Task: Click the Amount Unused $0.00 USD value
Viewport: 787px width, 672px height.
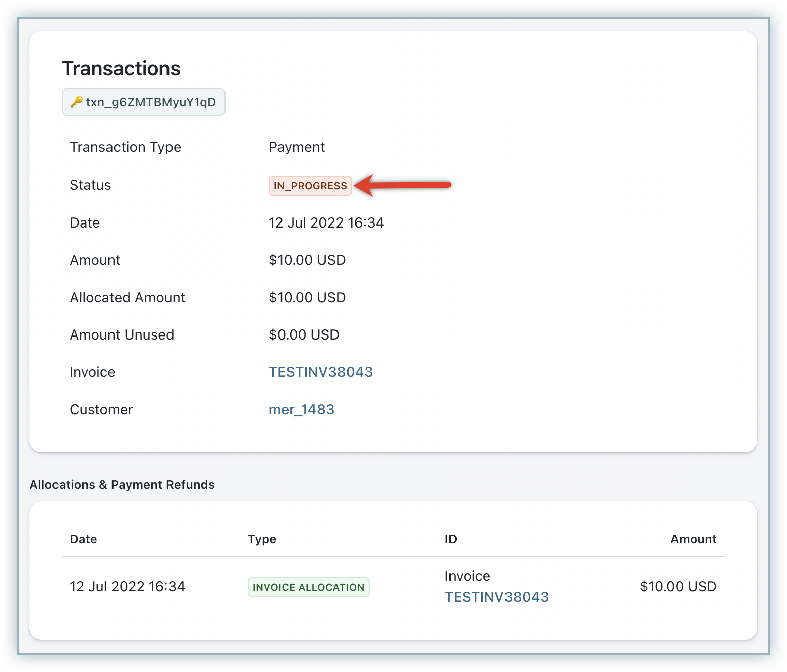Action: (304, 335)
